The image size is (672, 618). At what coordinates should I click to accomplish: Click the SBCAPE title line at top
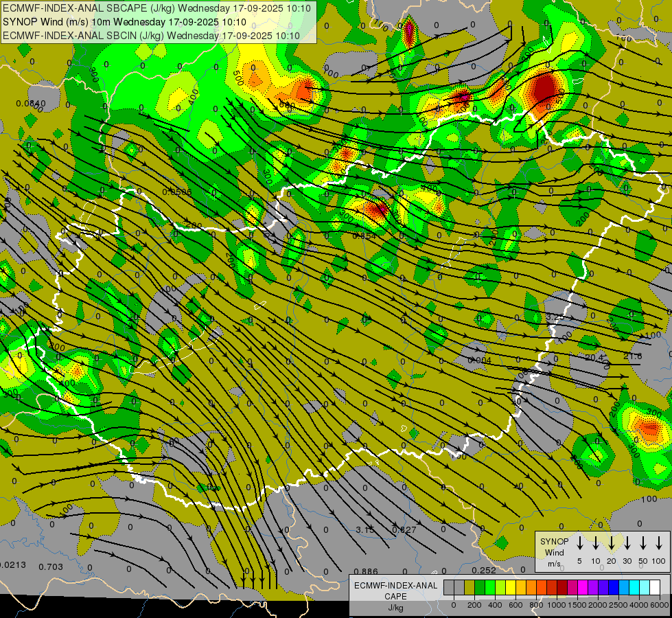pos(158,8)
